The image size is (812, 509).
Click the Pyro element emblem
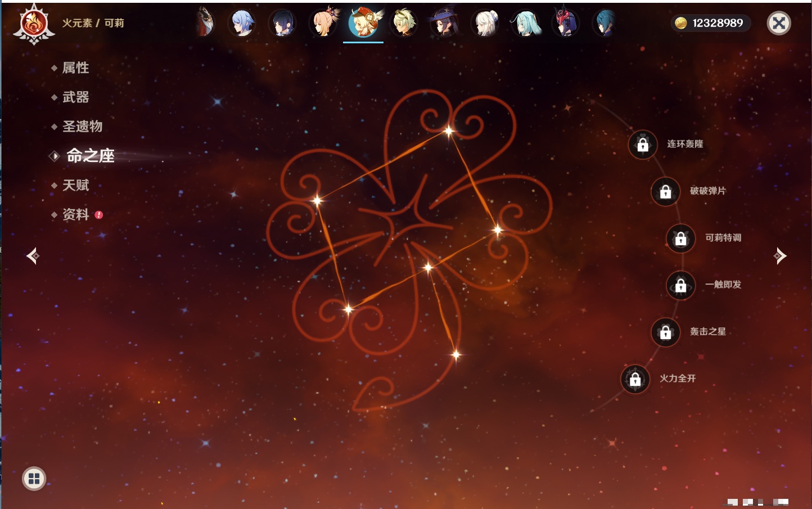(x=34, y=24)
